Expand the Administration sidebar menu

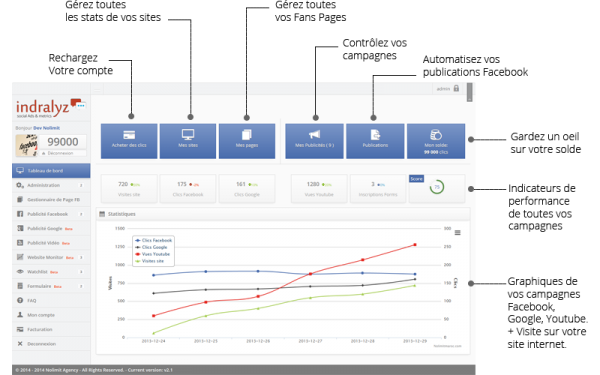point(51,185)
